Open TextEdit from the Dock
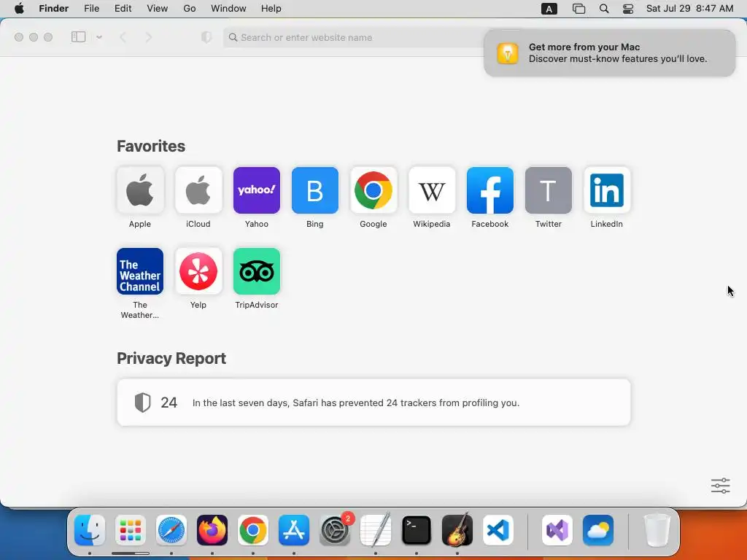747x560 pixels. (x=376, y=530)
